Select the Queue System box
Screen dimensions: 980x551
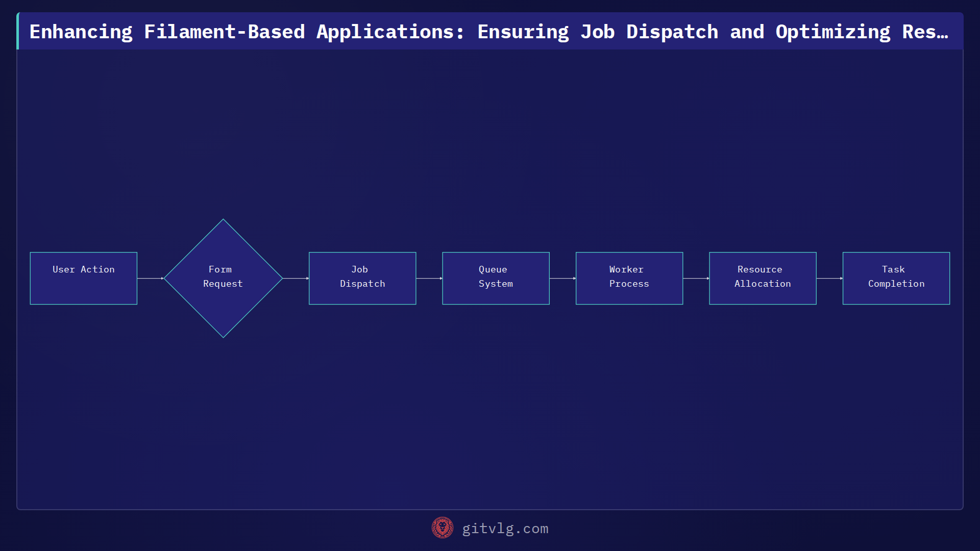coord(496,279)
